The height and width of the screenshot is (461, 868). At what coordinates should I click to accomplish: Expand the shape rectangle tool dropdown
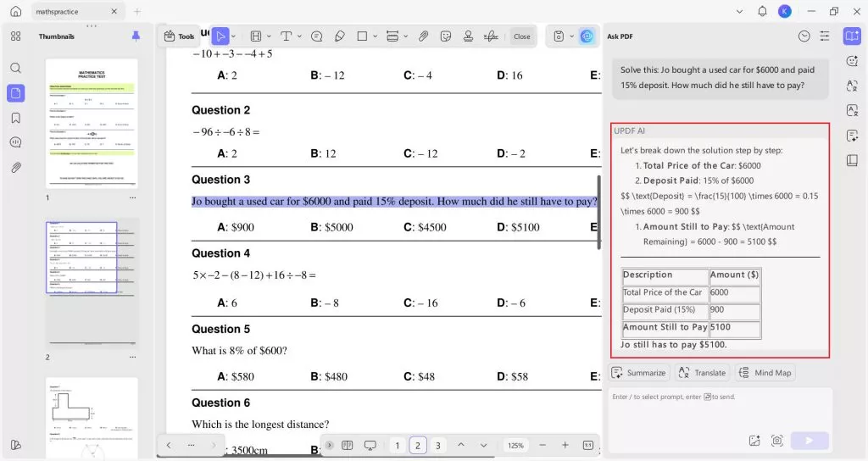coord(376,36)
